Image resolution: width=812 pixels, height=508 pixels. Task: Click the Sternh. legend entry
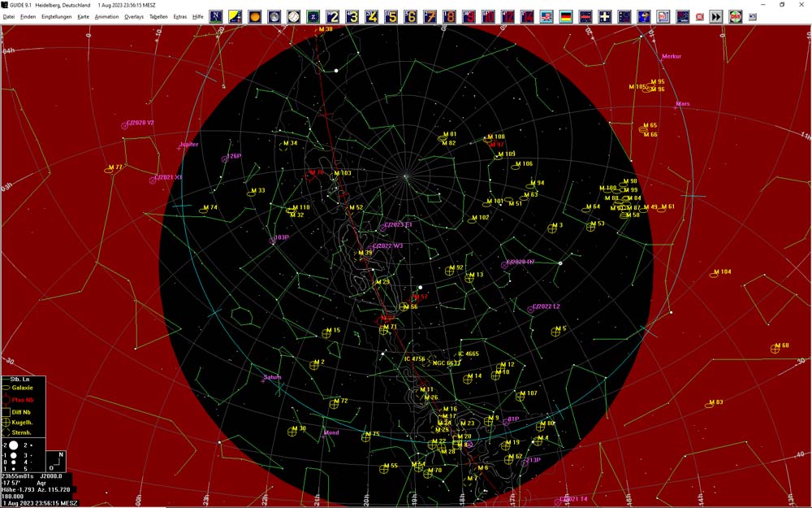(22, 433)
